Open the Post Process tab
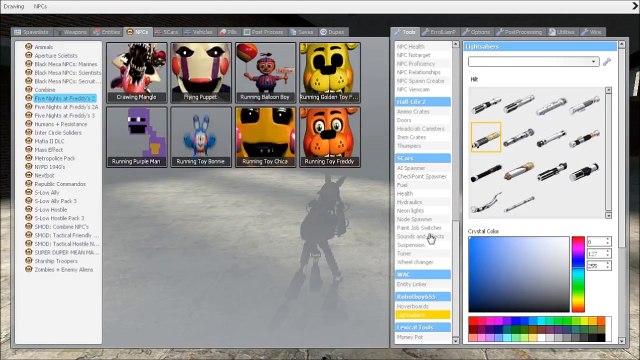640x360 pixels. [264, 32]
